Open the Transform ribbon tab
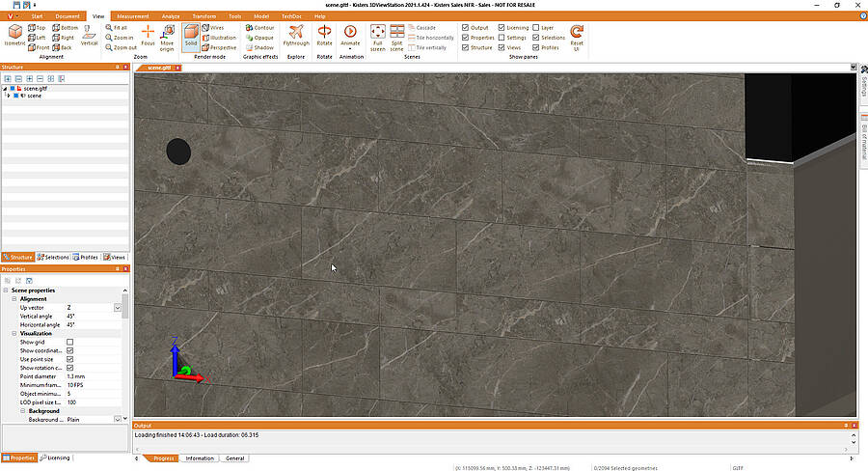 click(204, 16)
